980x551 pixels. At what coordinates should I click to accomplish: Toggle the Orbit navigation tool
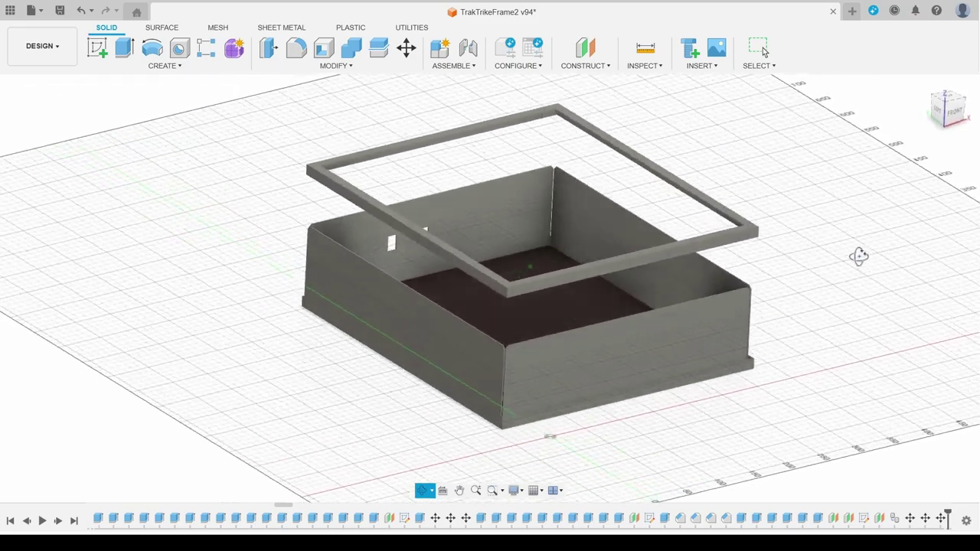tap(423, 491)
